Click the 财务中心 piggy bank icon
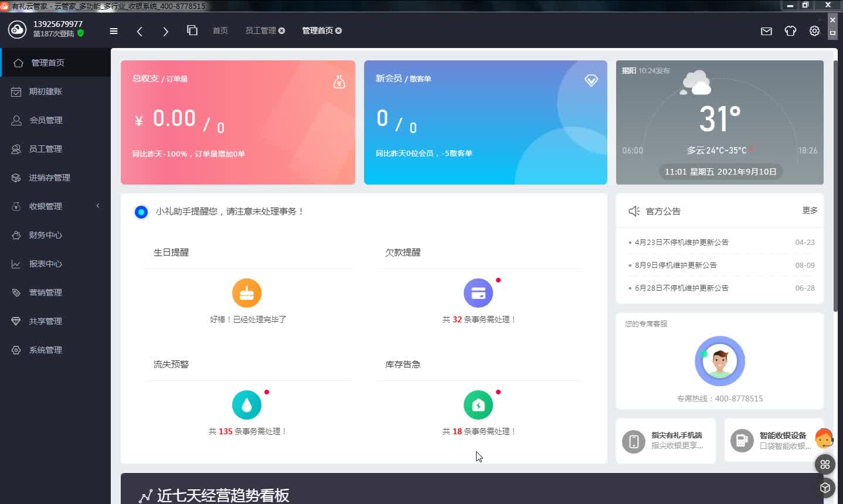This screenshot has width=843, height=504. [x=16, y=235]
